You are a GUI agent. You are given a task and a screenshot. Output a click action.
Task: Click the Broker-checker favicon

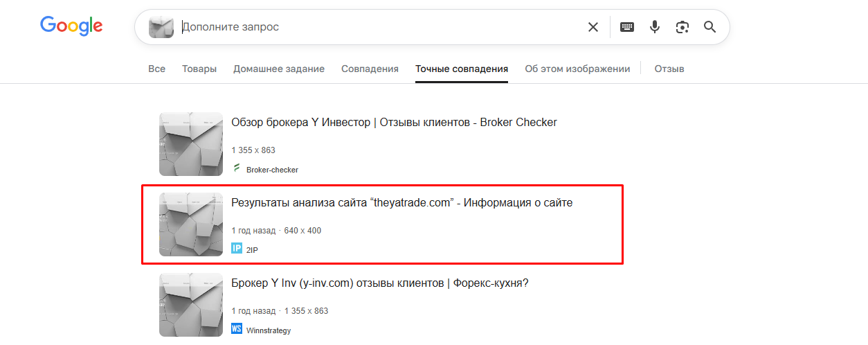click(x=237, y=168)
